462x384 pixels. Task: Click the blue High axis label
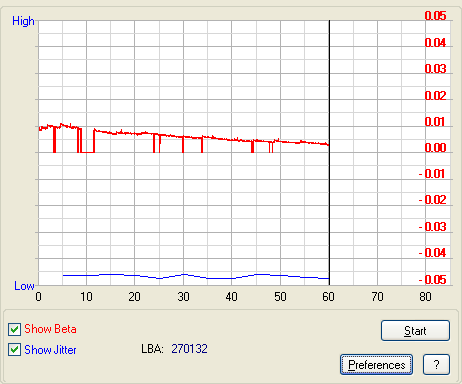tap(23, 21)
